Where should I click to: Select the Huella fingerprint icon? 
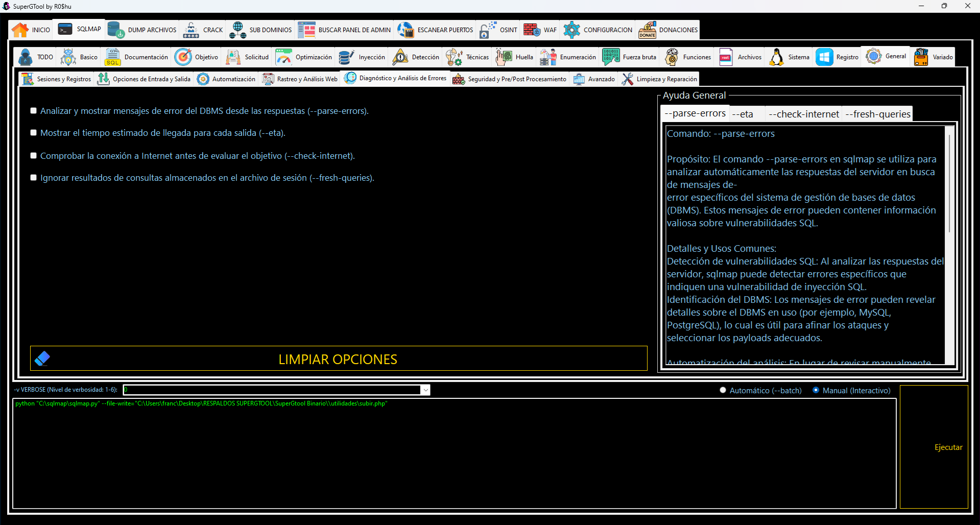point(504,57)
